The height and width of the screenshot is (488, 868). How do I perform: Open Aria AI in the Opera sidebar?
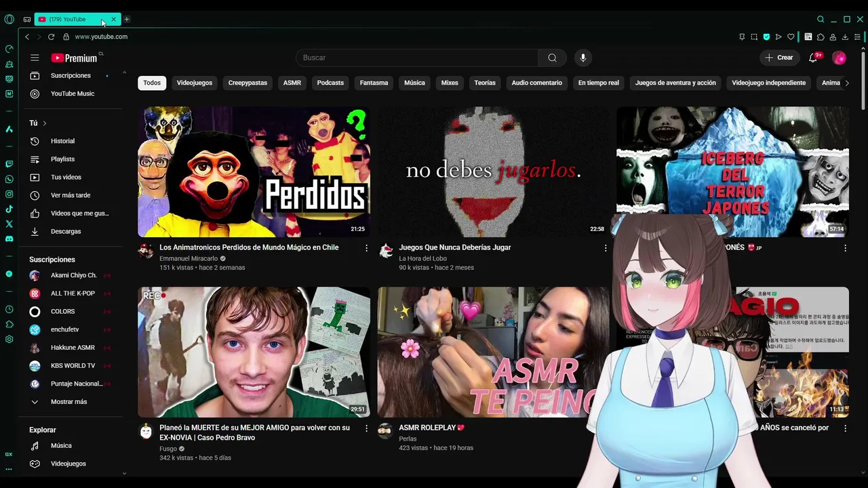(9, 129)
